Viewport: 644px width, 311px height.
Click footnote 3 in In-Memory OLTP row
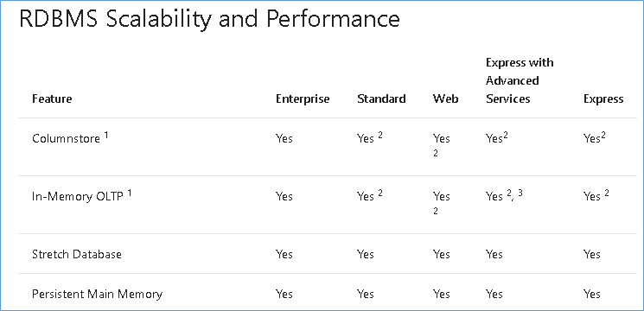[x=520, y=194]
